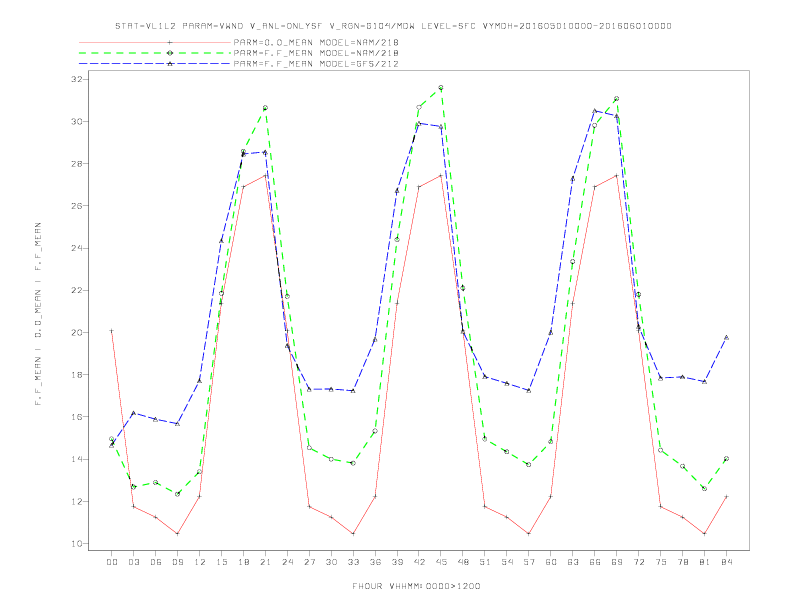Click green NAM peak marker at hour 45
This screenshot has height=612, width=792.
(x=441, y=88)
